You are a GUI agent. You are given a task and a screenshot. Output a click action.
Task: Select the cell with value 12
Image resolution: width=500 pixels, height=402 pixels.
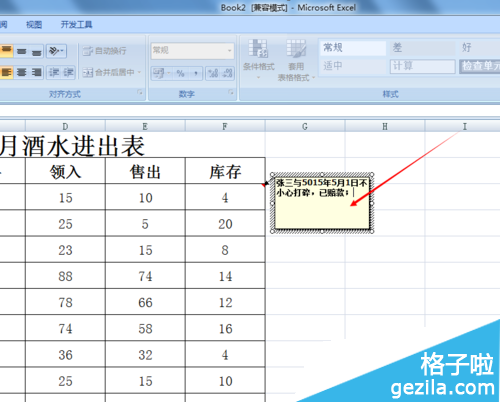click(225, 302)
